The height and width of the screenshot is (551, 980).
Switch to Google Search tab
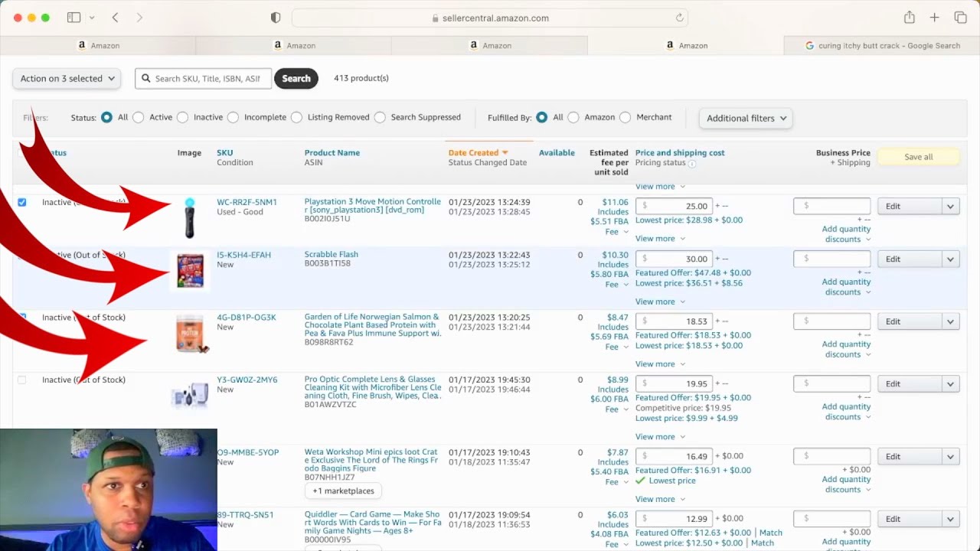tap(882, 45)
